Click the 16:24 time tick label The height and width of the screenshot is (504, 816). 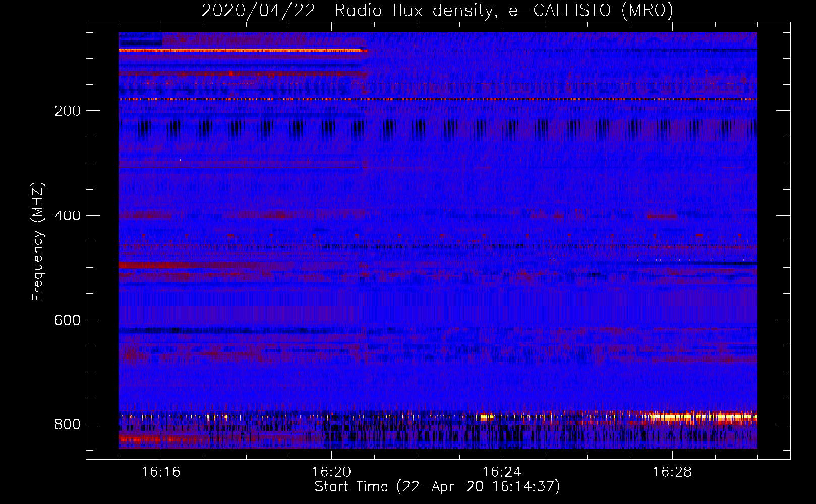502,472
